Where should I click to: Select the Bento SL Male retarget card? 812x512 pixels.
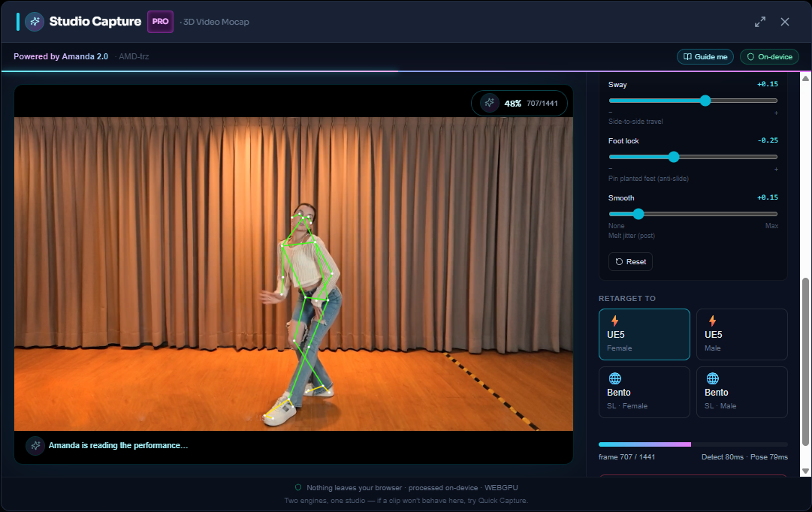pos(741,392)
